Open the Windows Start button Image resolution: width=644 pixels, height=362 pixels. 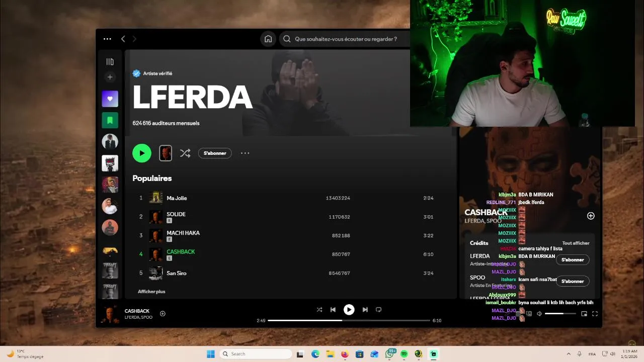coord(211,354)
